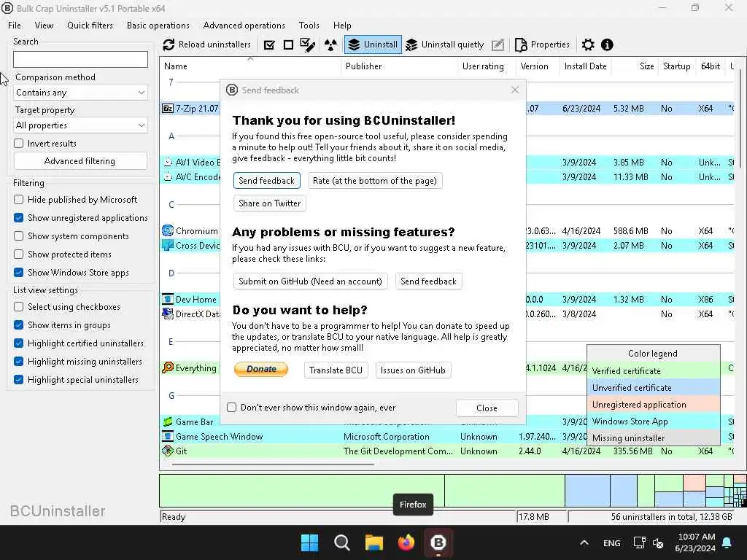Image resolution: width=747 pixels, height=560 pixels.
Task: Open the Advanced operations menu
Action: click(x=244, y=26)
